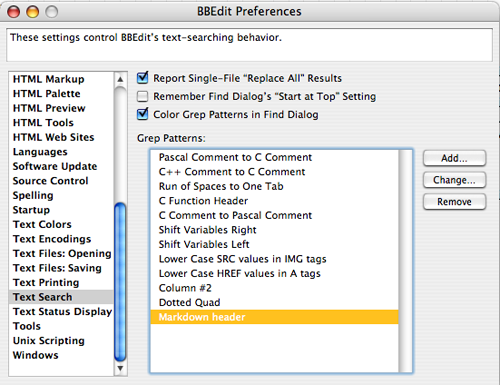The image size is (500, 385).
Task: Select C Comment to Pascal Comment pattern
Action: [x=274, y=215]
